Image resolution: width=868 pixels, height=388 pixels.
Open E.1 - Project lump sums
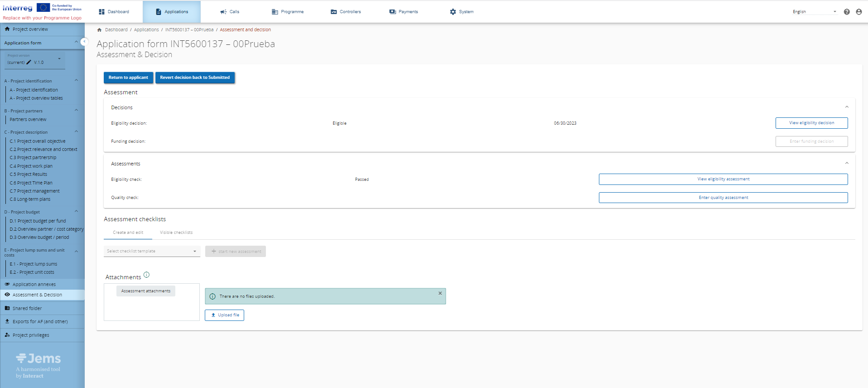34,264
